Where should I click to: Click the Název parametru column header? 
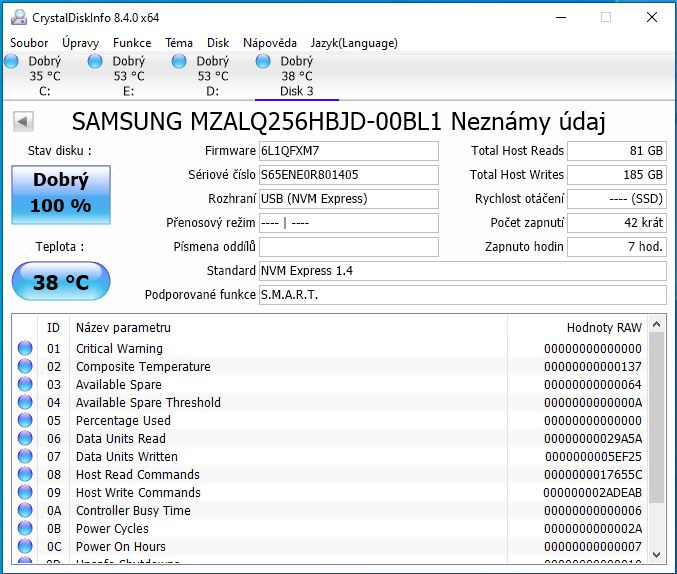coord(288,328)
